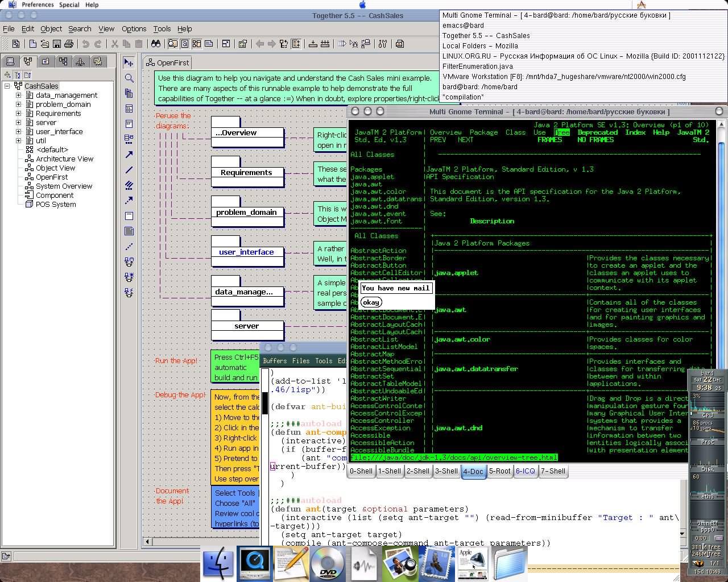
Task: Switch to the 0-Shell terminal tab
Action: pos(361,471)
